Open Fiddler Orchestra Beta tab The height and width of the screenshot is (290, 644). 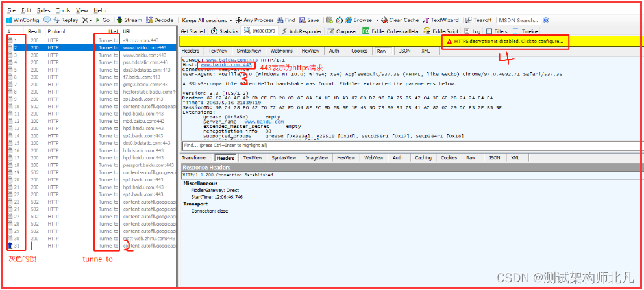(391, 31)
